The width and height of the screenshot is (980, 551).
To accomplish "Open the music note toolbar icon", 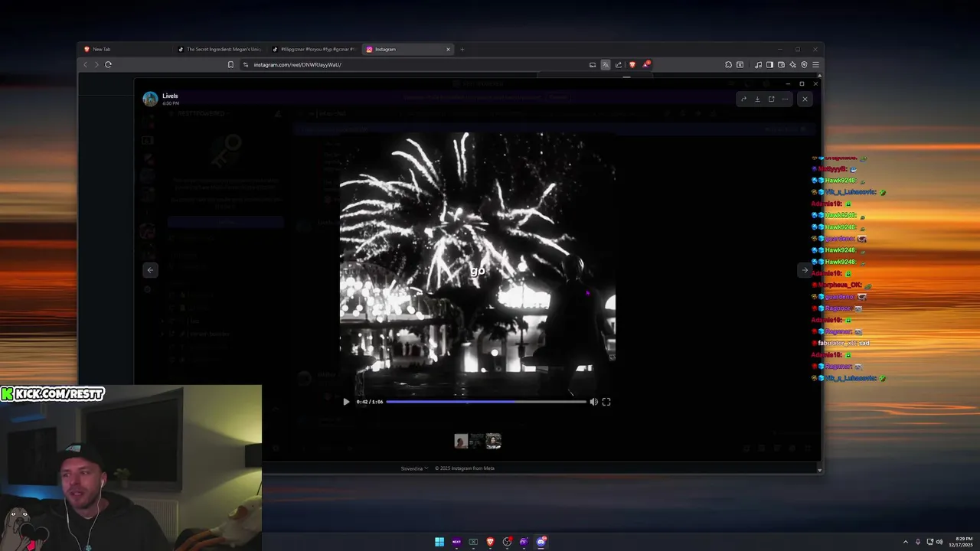I will [758, 64].
